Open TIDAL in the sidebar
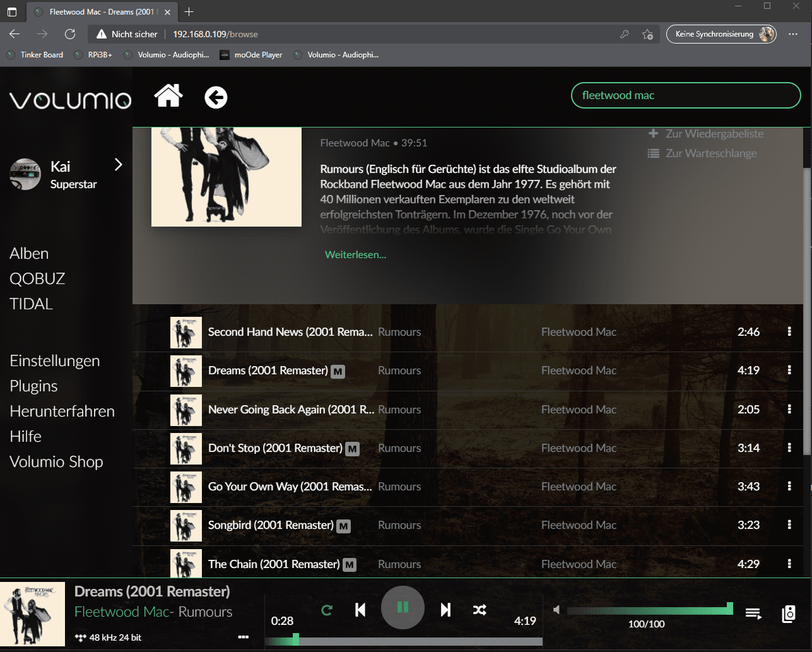Viewport: 812px width, 652px height. 31,304
